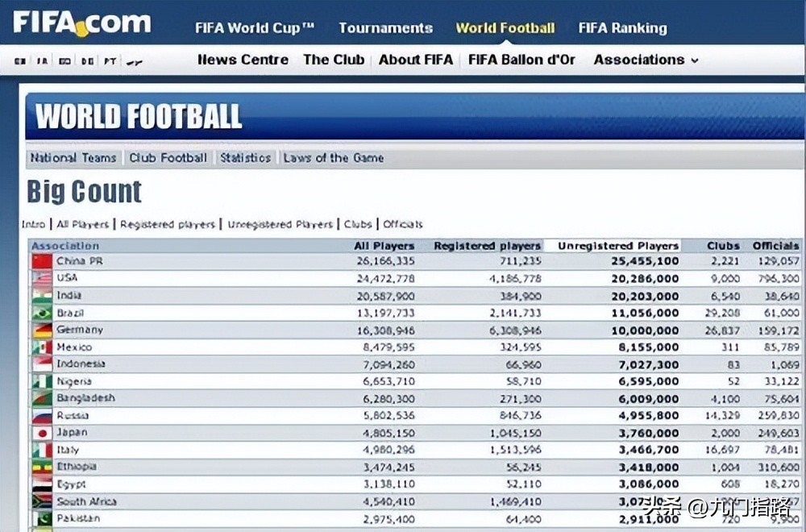Click the Brazil flag icon
This screenshot has width=806, height=532.
(x=42, y=313)
